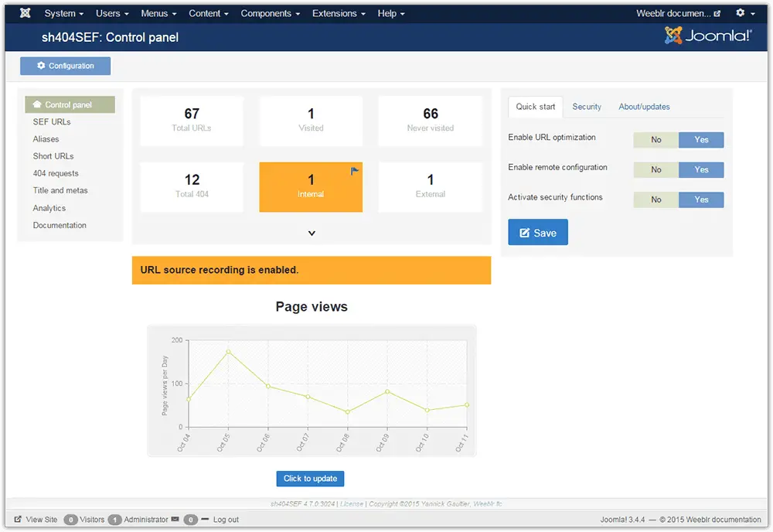Click the Oct 09 chart data point

point(387,391)
